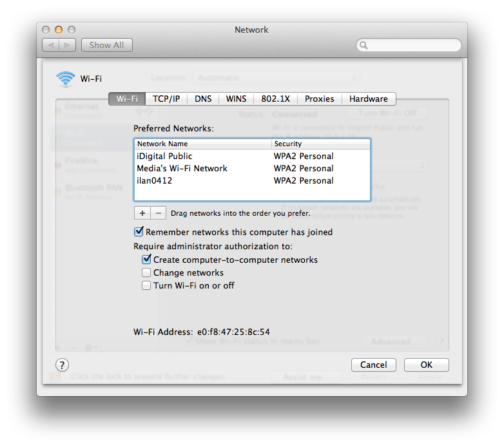Image resolution: width=504 pixels, height=447 pixels.
Task: Switch to the Hardware tab
Action: click(x=369, y=99)
